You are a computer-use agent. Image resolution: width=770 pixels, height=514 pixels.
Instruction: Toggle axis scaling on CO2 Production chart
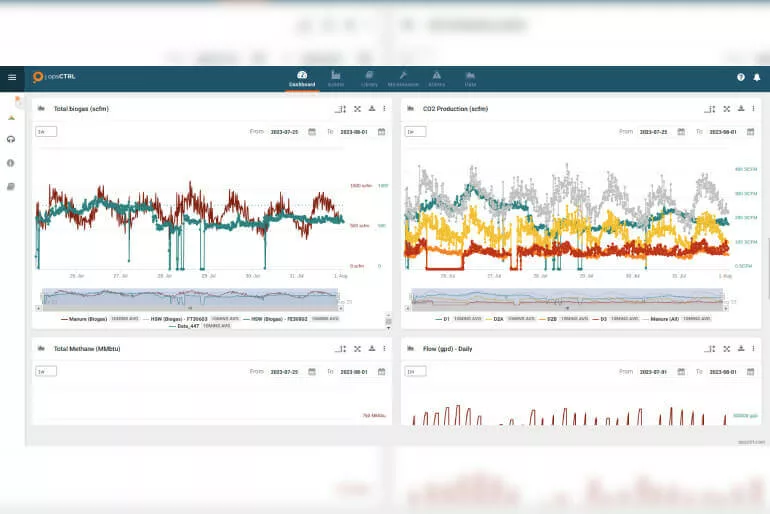(x=710, y=109)
